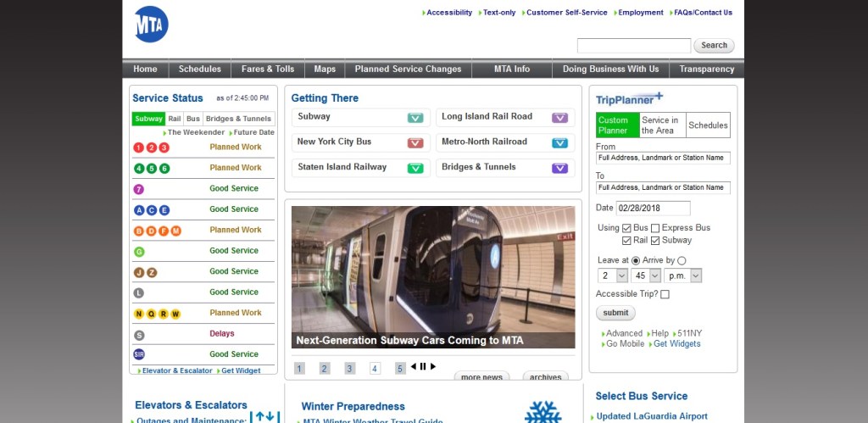Expand the Staten Island Railway dropdown
868x423 pixels.
point(415,169)
